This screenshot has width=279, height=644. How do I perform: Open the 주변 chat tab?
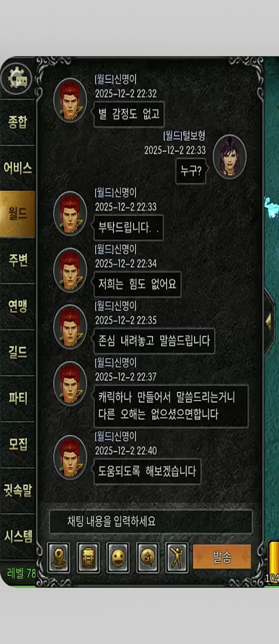pos(18,260)
